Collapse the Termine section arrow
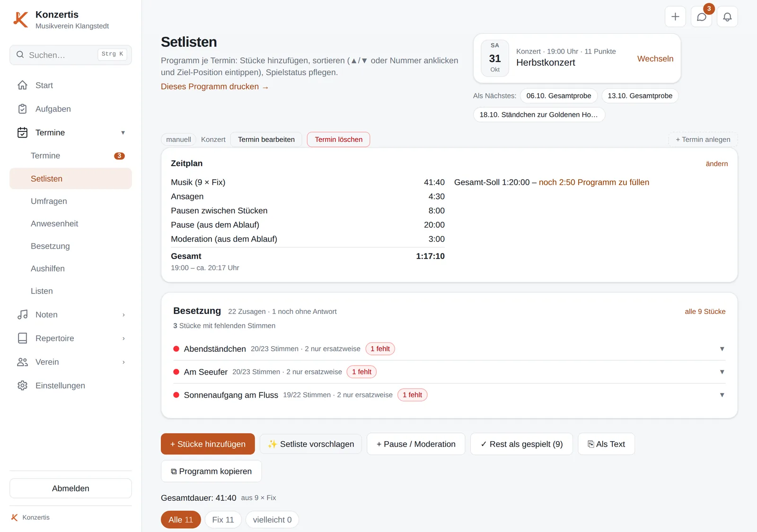This screenshot has width=757, height=532. 123,133
